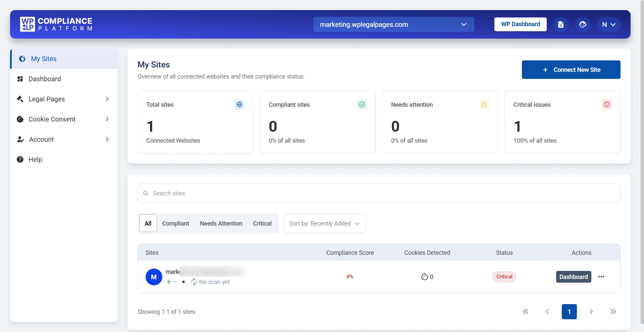Click the support chat icon in header
Viewport: 644px width, 332px height.
point(583,25)
